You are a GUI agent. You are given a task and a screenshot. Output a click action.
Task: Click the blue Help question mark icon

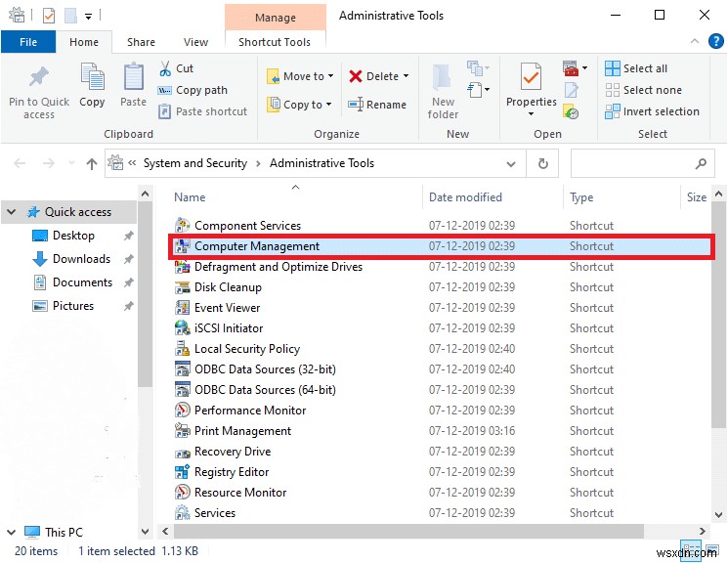pyautogui.click(x=715, y=41)
